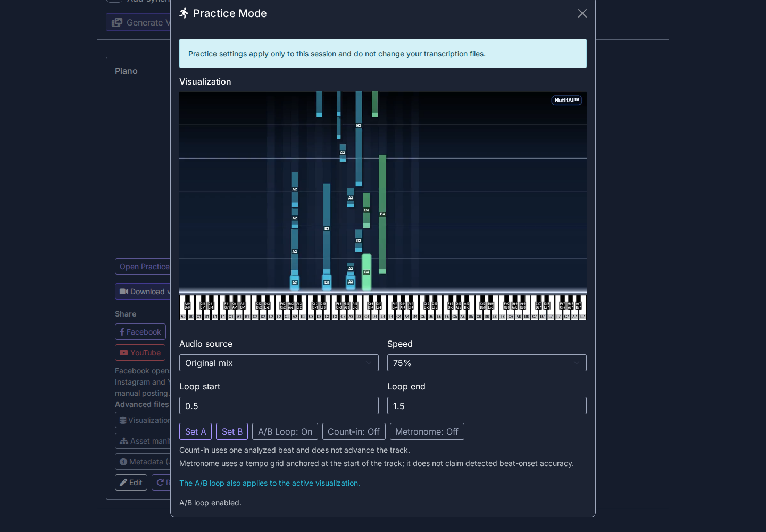Click the Facebook share button
The height and width of the screenshot is (532, 766).
tap(140, 332)
